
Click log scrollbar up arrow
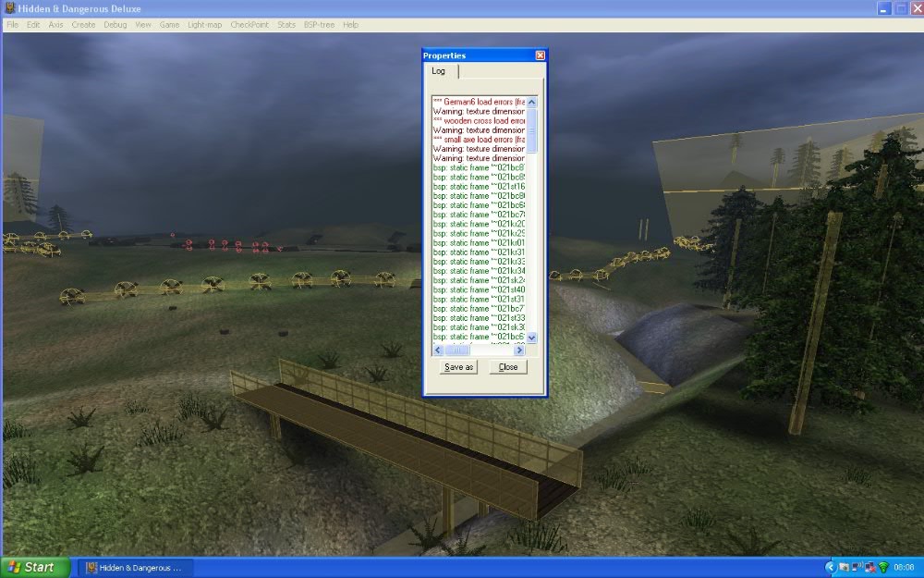pyautogui.click(x=531, y=102)
